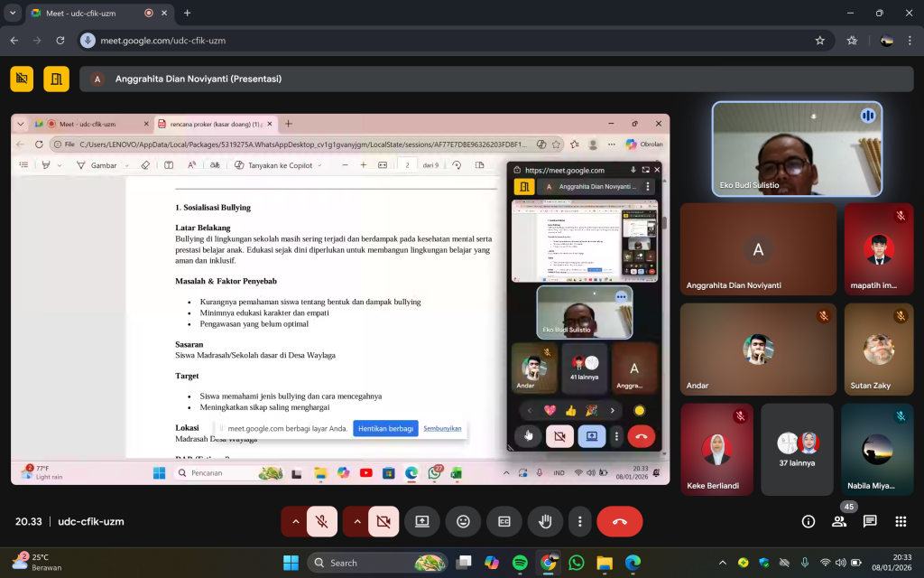Click the address bar URL field
Image resolution: width=924 pixels, height=578 pixels.
click(451, 41)
